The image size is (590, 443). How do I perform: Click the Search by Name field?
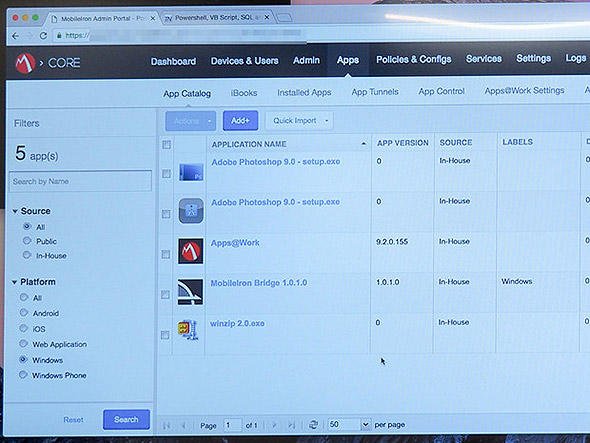81,181
